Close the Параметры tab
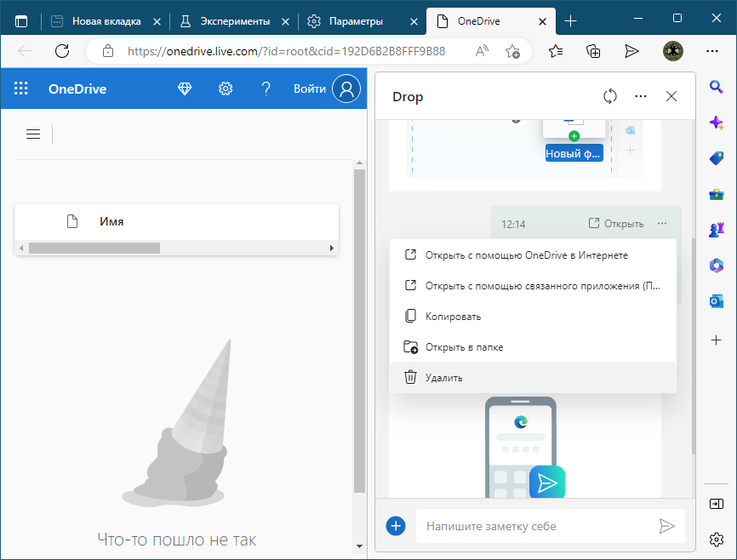The height and width of the screenshot is (560, 737). (414, 21)
